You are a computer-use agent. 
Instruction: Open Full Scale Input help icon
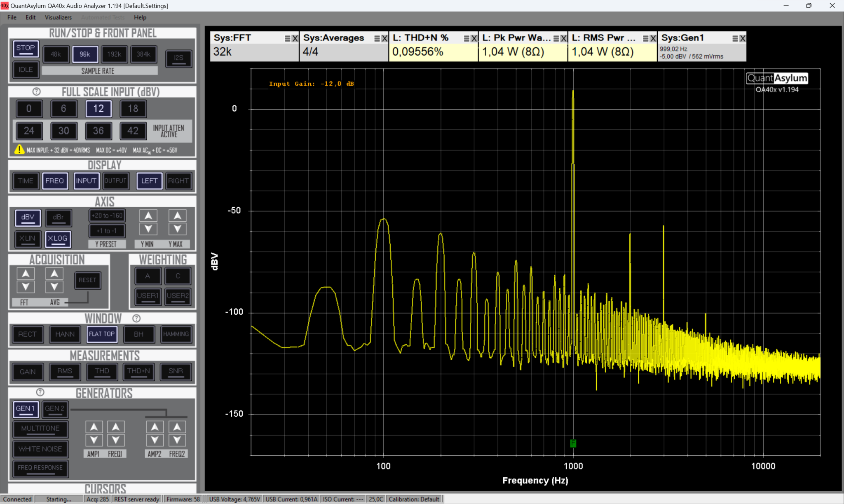point(36,91)
